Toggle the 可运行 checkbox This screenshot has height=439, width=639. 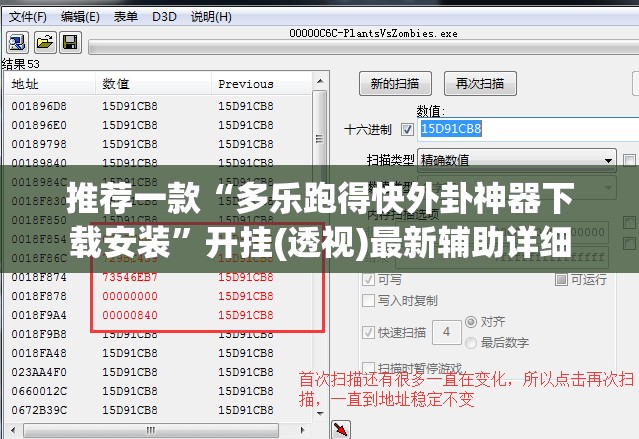point(561,279)
